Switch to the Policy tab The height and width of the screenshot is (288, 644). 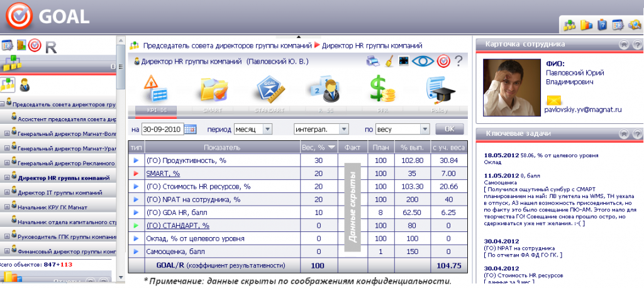coord(439,110)
